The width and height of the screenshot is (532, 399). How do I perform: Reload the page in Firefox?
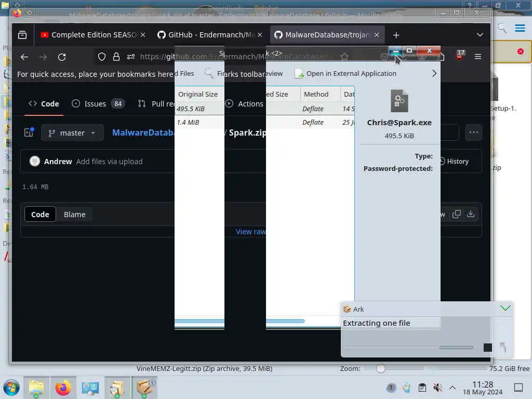tap(62, 57)
